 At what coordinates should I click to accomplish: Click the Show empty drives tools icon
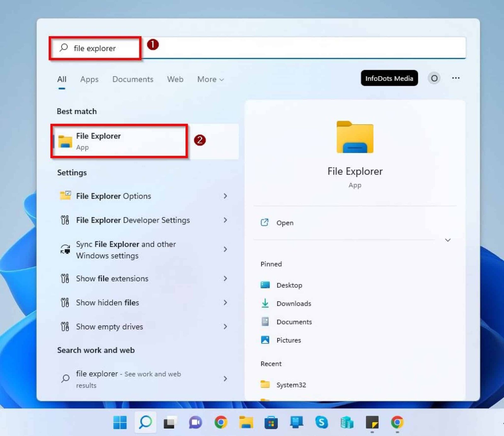(65, 327)
